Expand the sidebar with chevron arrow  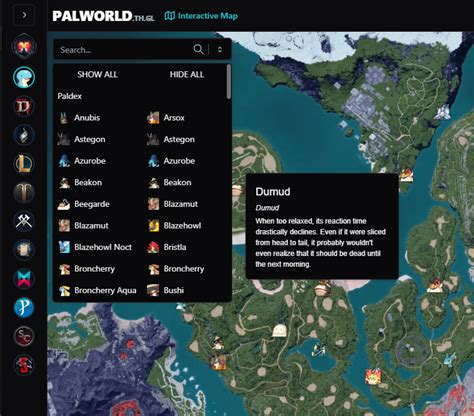[24, 15]
